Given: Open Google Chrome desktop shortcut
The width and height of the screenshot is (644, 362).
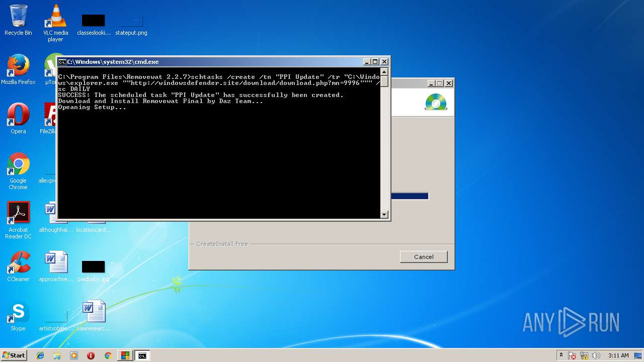Looking at the screenshot, I should [x=18, y=171].
